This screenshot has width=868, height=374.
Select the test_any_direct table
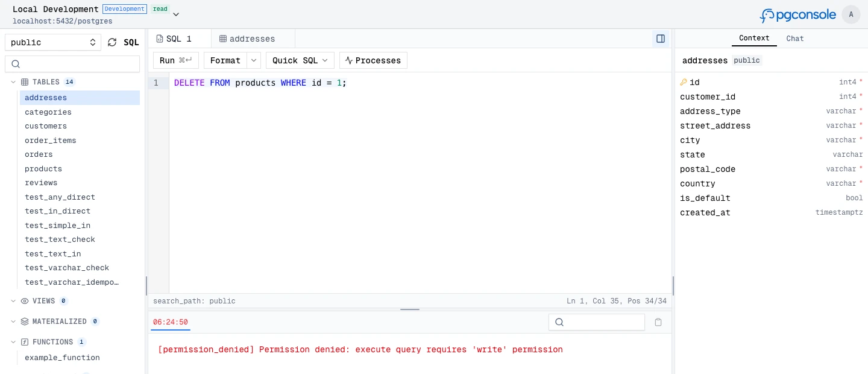point(80,197)
